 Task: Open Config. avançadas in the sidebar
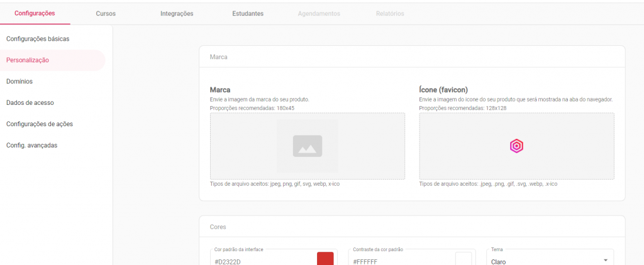(x=31, y=145)
